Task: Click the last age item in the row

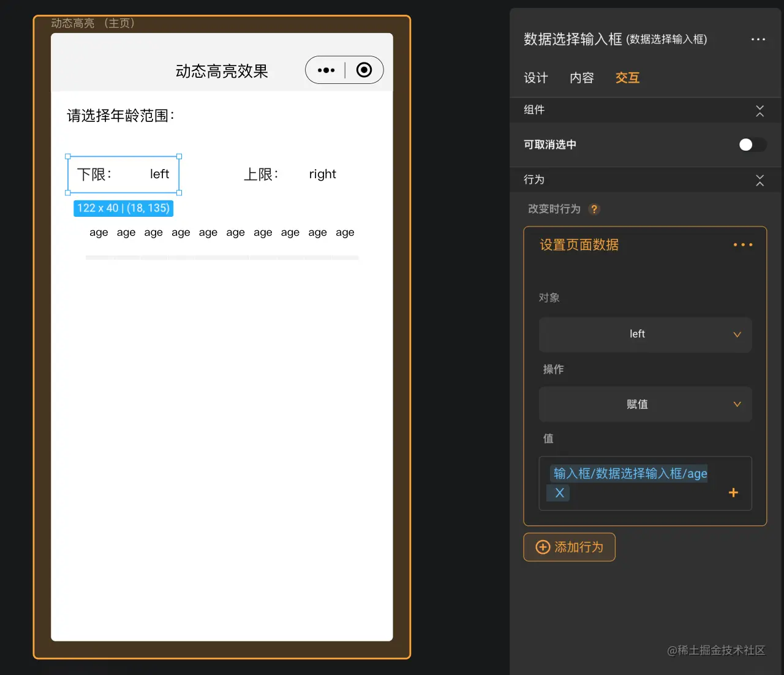Action: coord(345,233)
